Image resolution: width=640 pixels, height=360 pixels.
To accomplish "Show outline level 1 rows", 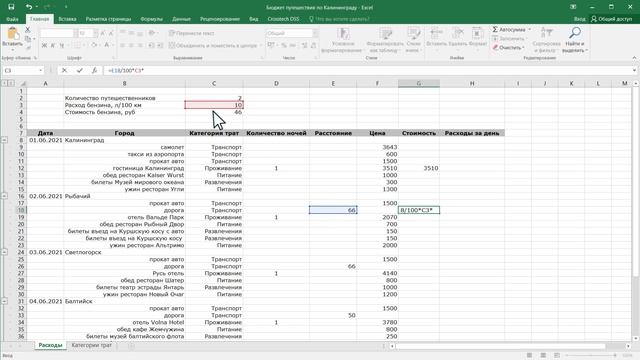I will coord(4,83).
